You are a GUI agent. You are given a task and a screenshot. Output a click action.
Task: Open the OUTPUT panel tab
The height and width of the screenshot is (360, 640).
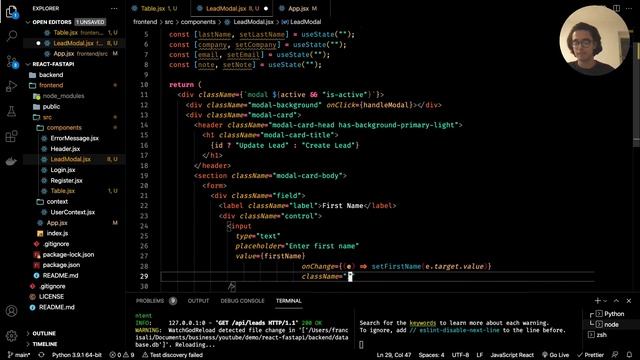point(198,301)
